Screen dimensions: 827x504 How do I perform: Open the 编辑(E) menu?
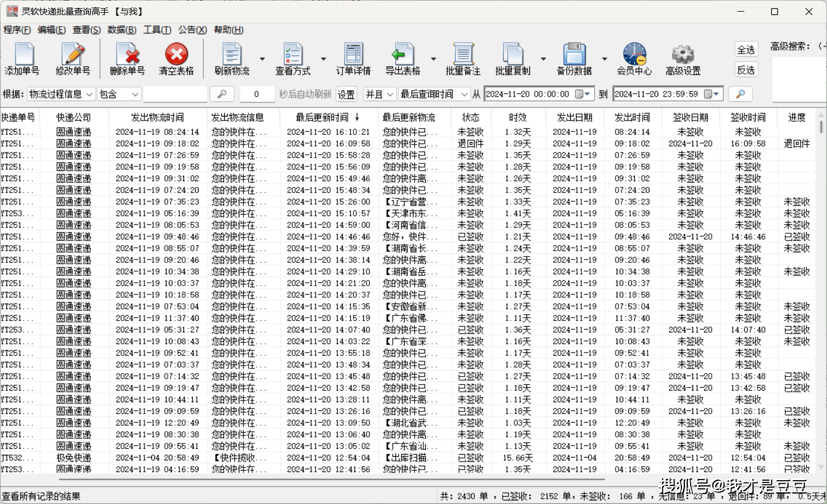click(x=52, y=30)
